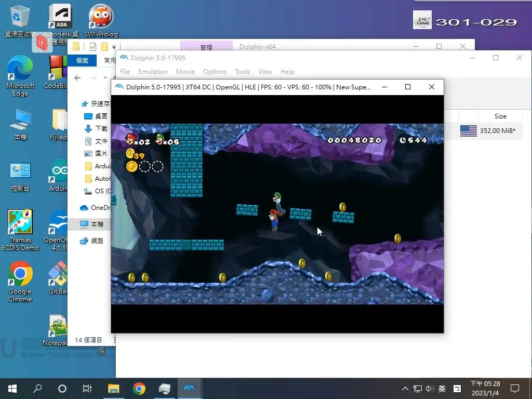
Task: Select the SWI-Prolog desktop icon
Action: click(x=101, y=21)
